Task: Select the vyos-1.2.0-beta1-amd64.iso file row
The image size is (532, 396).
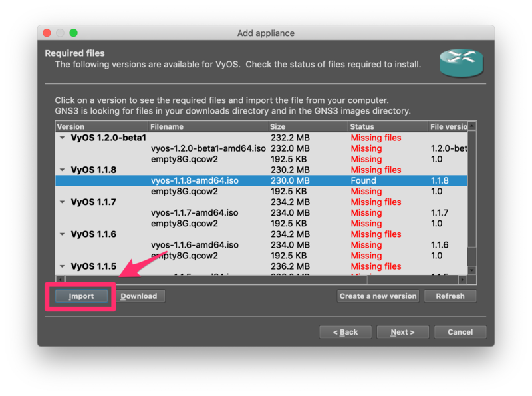Action: (x=261, y=148)
